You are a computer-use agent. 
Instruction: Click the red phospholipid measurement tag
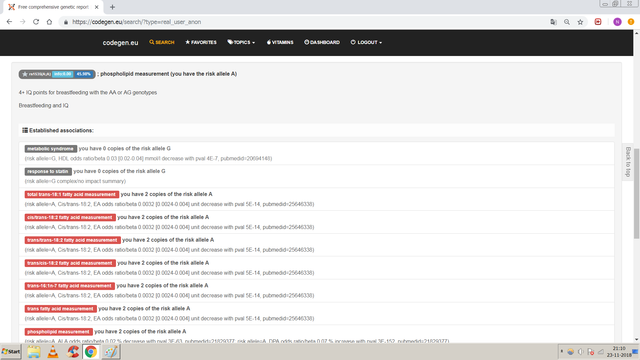pyautogui.click(x=58, y=331)
